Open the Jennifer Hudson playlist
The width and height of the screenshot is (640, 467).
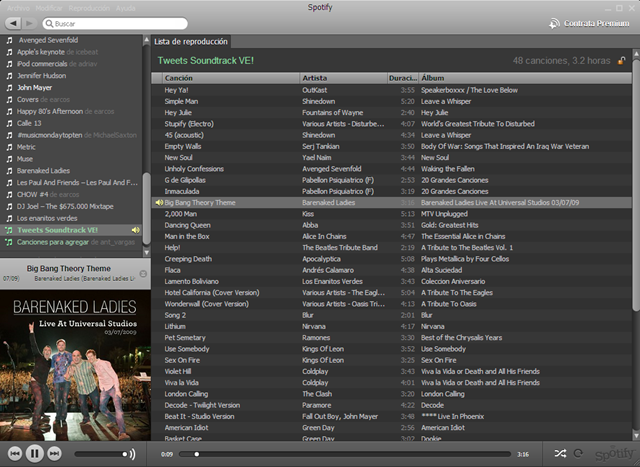tap(42, 76)
